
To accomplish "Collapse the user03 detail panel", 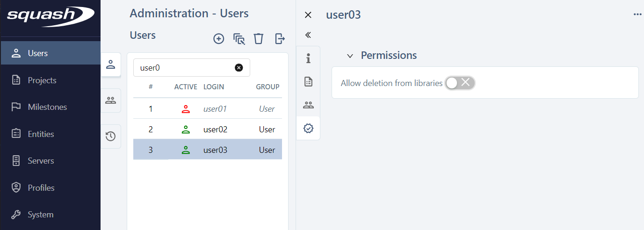I will [308, 35].
